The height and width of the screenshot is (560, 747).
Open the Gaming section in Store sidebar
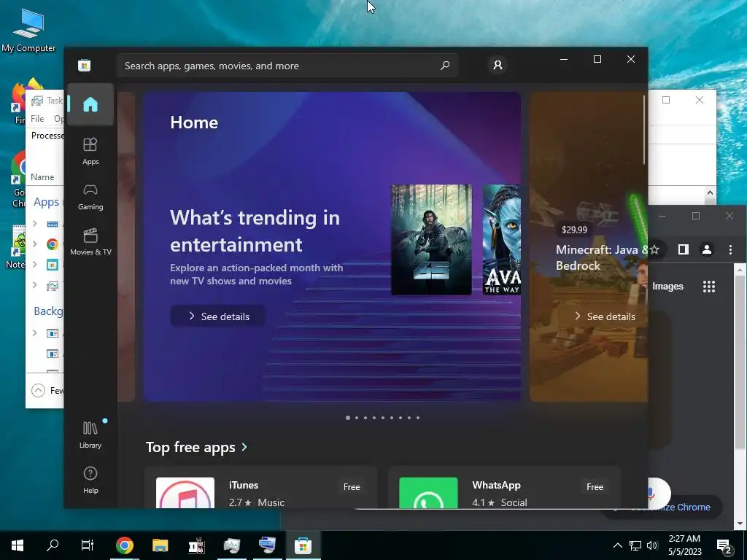[x=90, y=197]
